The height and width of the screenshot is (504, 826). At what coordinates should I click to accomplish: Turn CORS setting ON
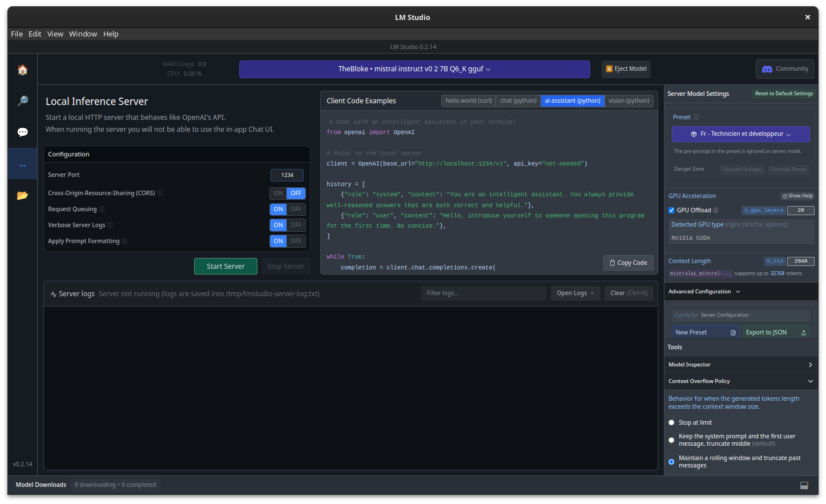[x=278, y=193]
